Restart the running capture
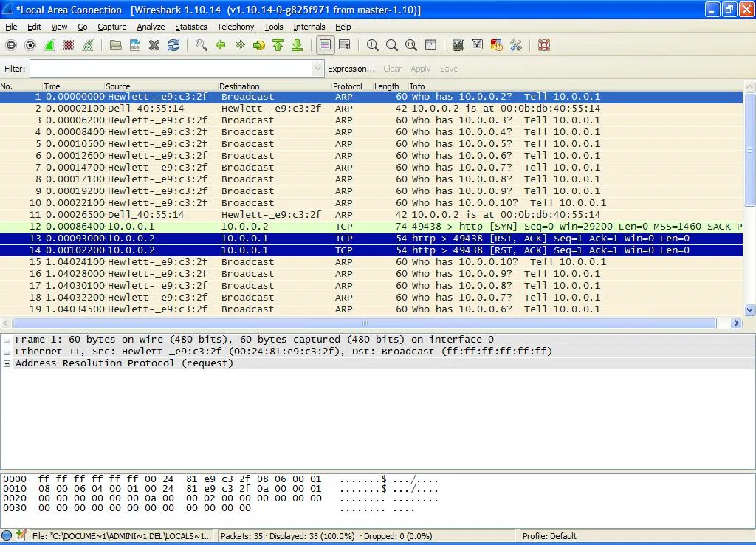This screenshot has height=545, width=756. coord(88,45)
